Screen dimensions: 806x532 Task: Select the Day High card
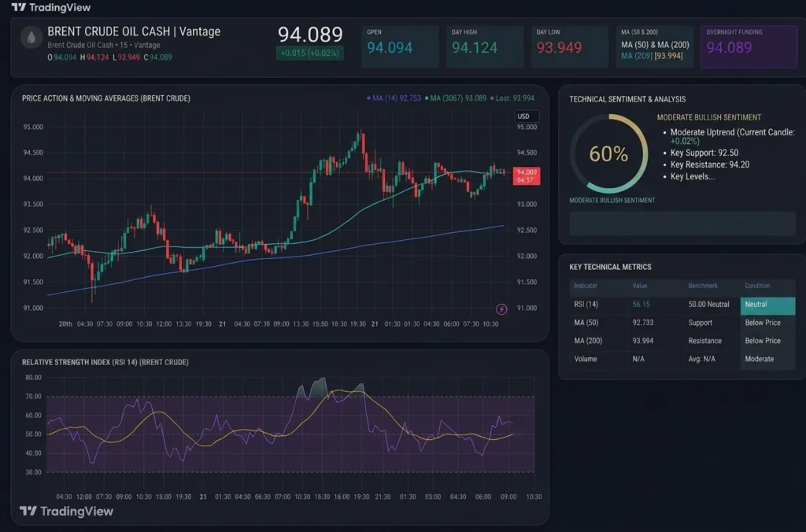click(485, 46)
